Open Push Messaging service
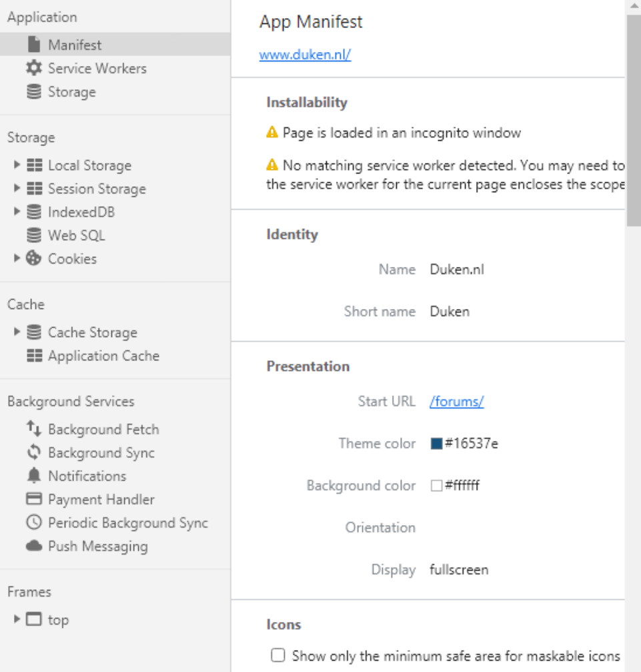This screenshot has height=672, width=641. 115,546
